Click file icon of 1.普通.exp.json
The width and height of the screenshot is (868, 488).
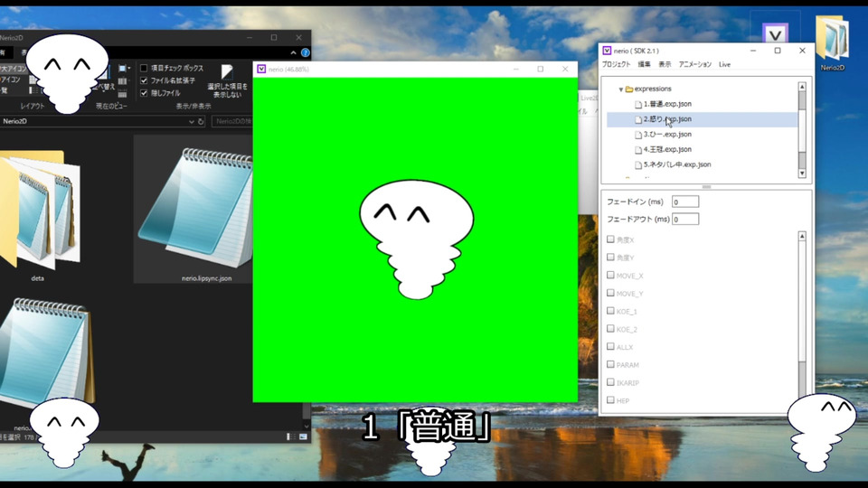click(638, 105)
